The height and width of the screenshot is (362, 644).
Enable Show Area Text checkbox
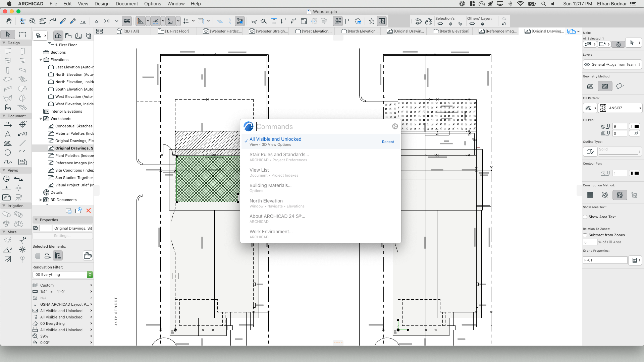[585, 217]
